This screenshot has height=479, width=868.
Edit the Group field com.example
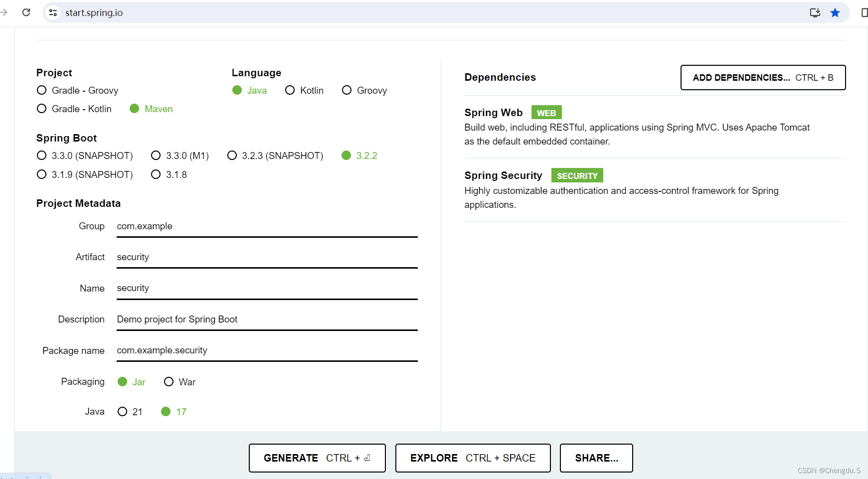pyautogui.click(x=267, y=226)
